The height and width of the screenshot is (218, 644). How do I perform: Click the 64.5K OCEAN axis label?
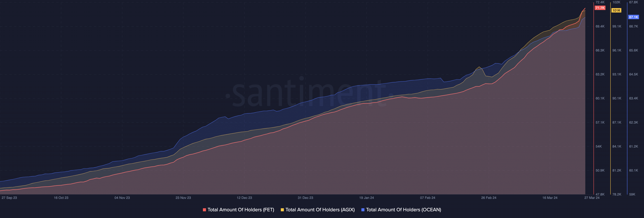(634, 74)
